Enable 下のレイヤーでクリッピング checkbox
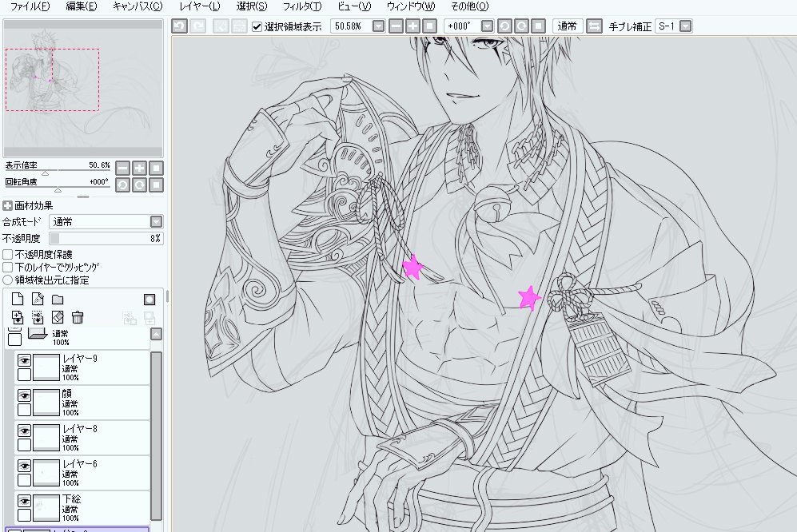Image resolution: width=797 pixels, height=532 pixels. [x=8, y=267]
